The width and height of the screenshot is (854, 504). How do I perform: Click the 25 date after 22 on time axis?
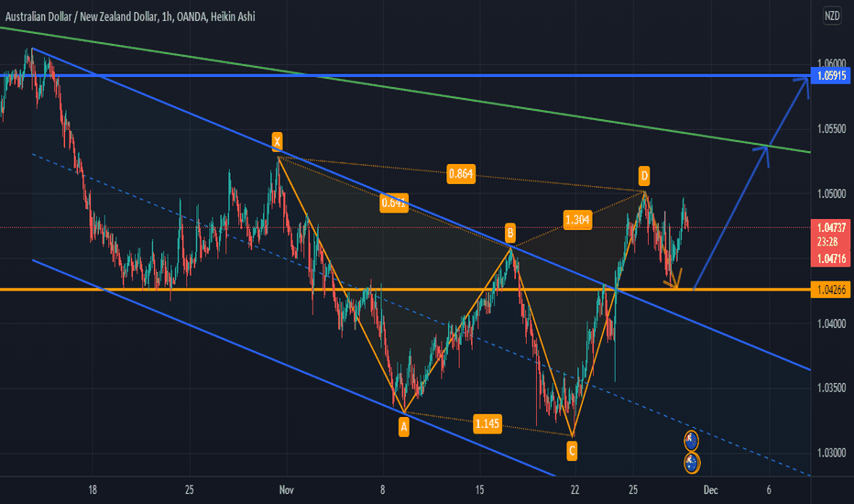click(x=633, y=490)
